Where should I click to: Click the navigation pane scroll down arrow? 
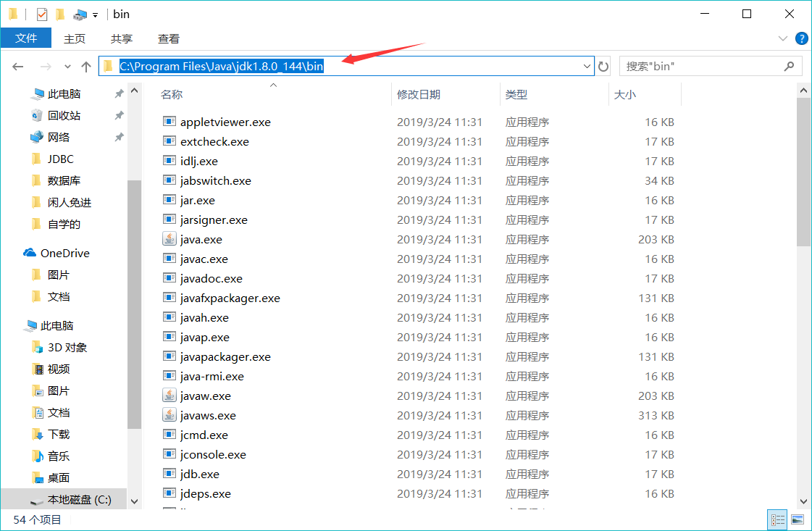pos(134,501)
